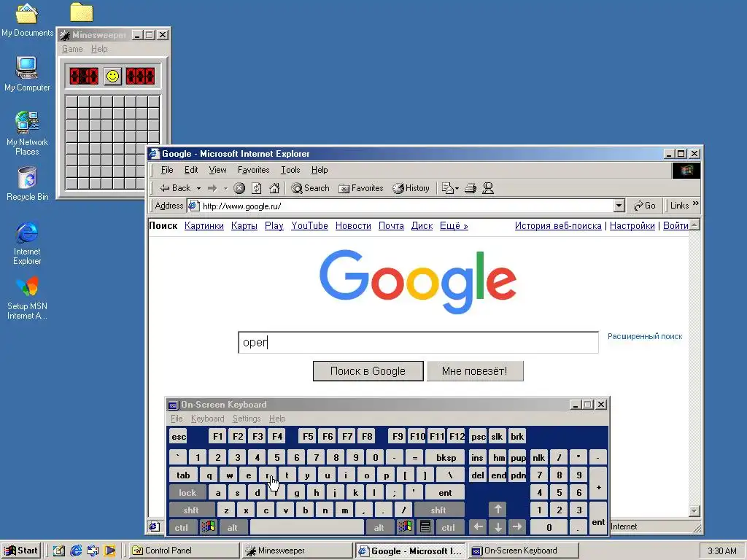Click the spacebar on On-Screen Keyboard
This screenshot has height=560, width=747.
click(x=306, y=527)
